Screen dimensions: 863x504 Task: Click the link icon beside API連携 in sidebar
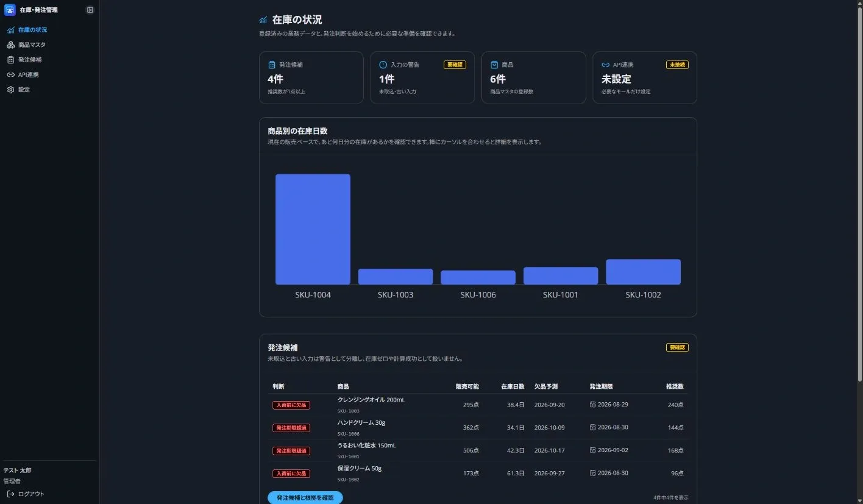click(x=10, y=74)
